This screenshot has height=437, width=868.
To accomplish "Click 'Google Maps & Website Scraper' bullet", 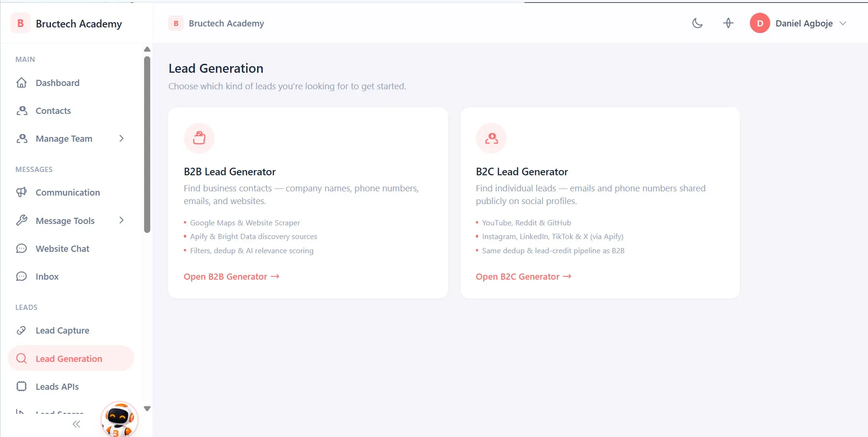I will (x=245, y=223).
